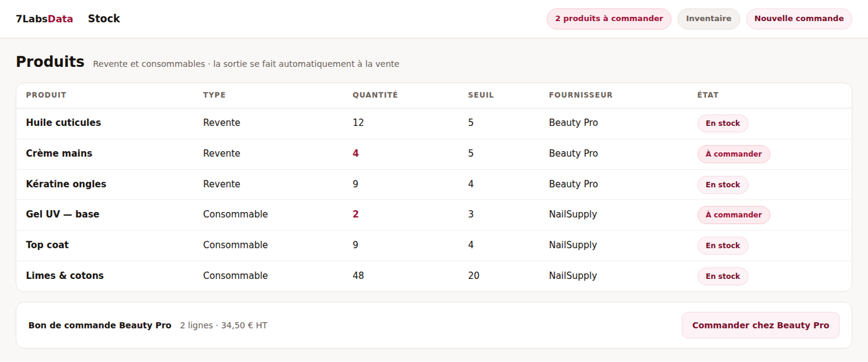
Task: Select threshold 3 in the Gel UV row
Action: 471,214
